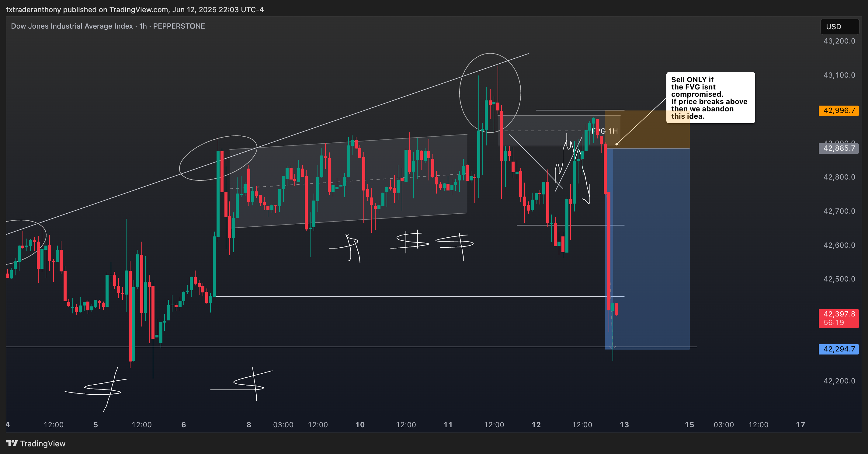The height and width of the screenshot is (454, 868).
Task: Click the blue 42,294.7 target price label
Action: tap(839, 349)
